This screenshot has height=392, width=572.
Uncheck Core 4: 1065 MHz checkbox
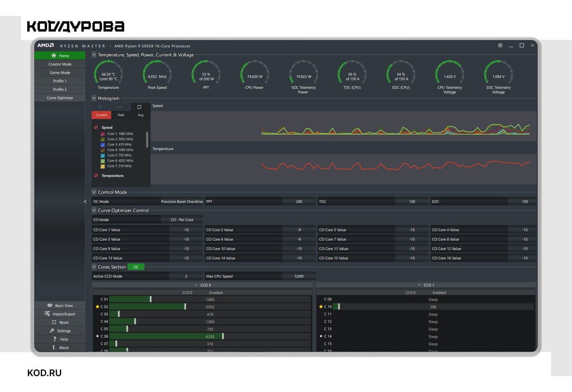[x=102, y=150]
